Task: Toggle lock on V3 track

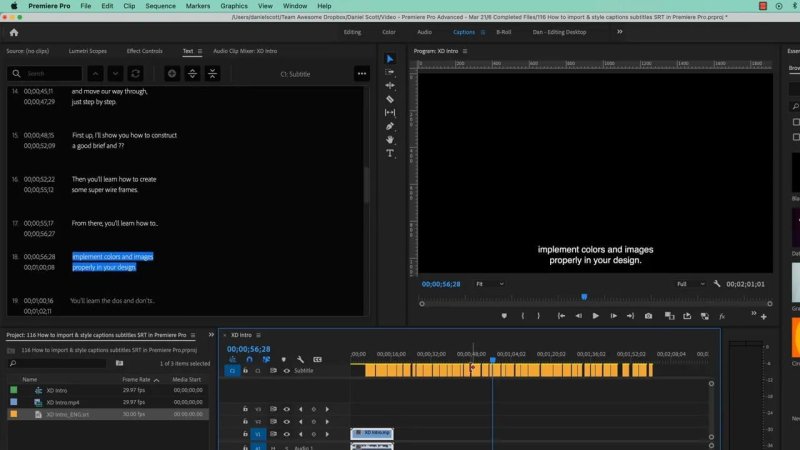Action: point(245,409)
